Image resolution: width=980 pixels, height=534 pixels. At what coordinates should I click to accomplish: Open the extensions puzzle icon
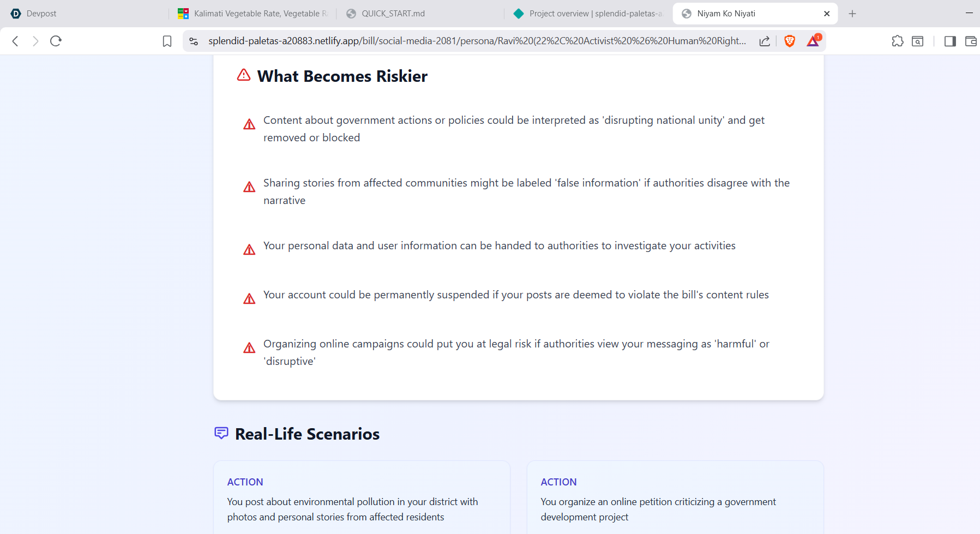click(898, 41)
